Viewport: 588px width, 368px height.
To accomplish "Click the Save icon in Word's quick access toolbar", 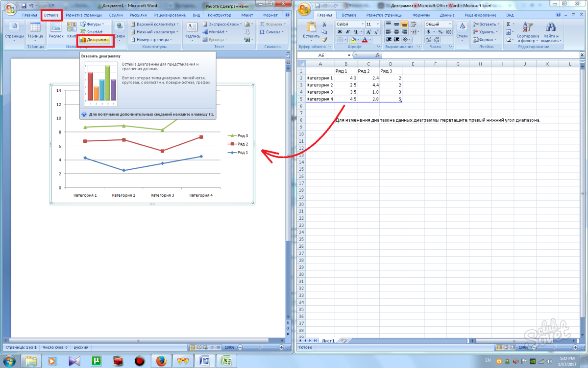I will pyautogui.click(x=24, y=5).
